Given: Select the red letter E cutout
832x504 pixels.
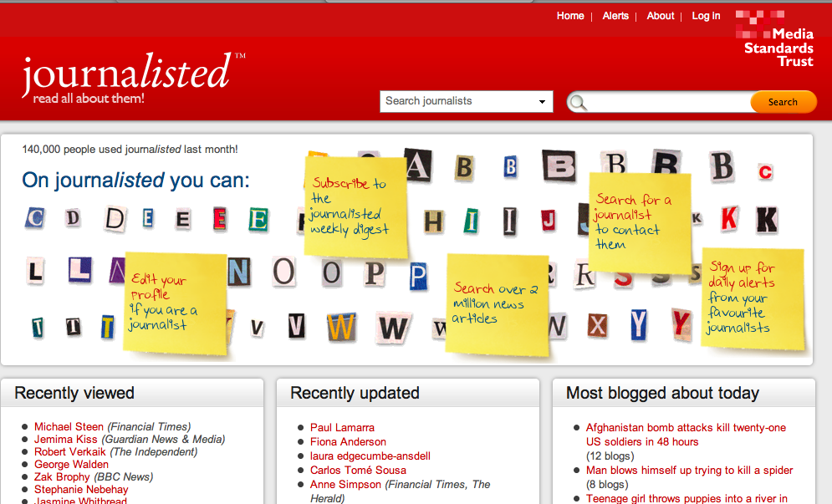Looking at the screenshot, I should pos(220,219).
